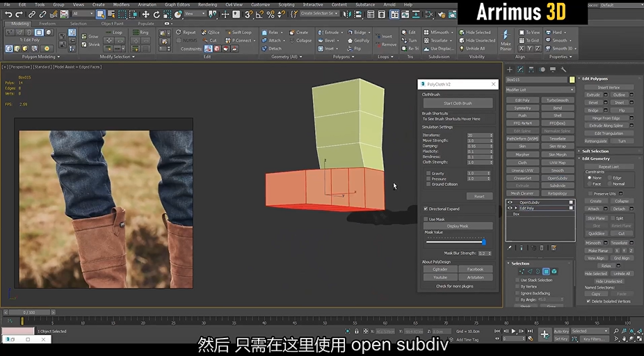Open the Rendering menu

(x=207, y=4)
